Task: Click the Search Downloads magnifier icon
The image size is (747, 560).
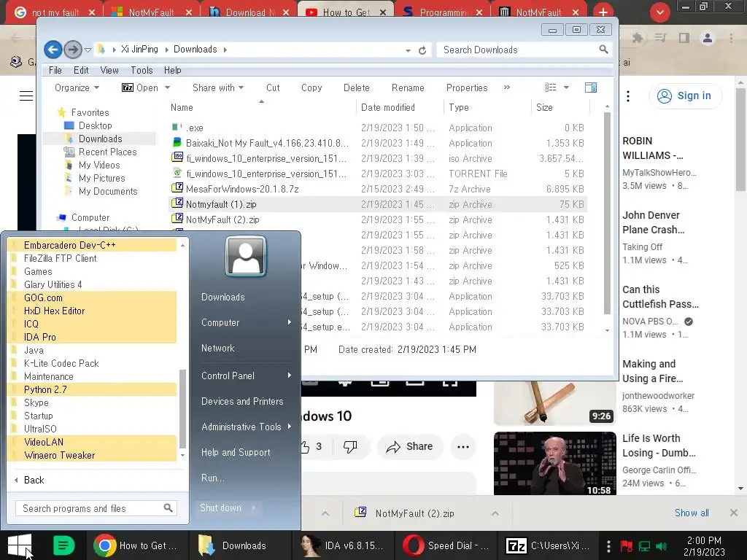Action: point(603,50)
